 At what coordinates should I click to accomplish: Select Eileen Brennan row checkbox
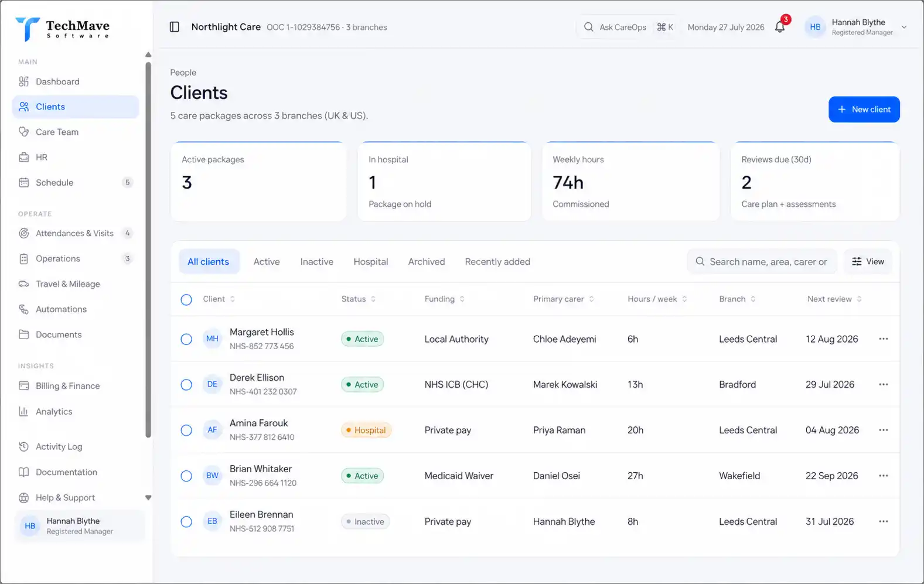point(186,522)
